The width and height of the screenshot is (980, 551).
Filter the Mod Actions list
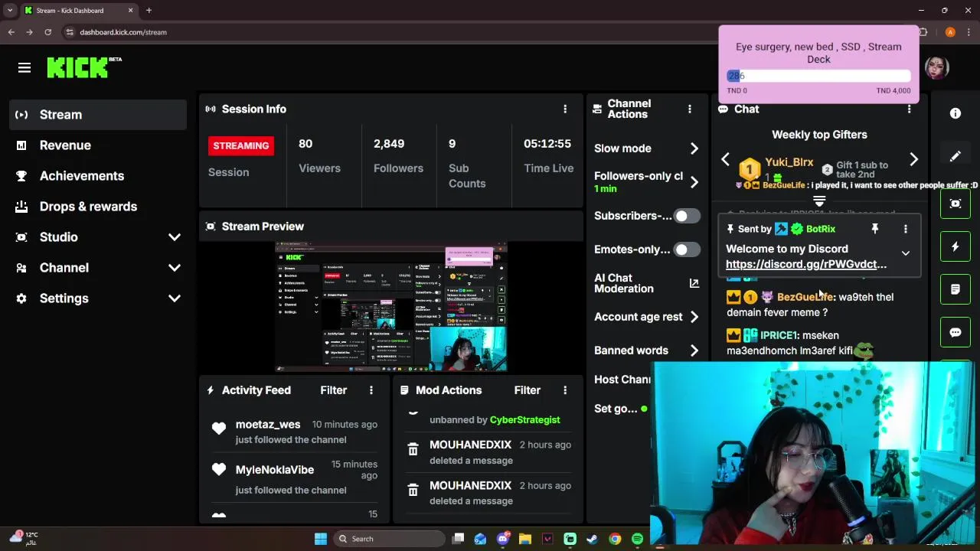coord(527,390)
